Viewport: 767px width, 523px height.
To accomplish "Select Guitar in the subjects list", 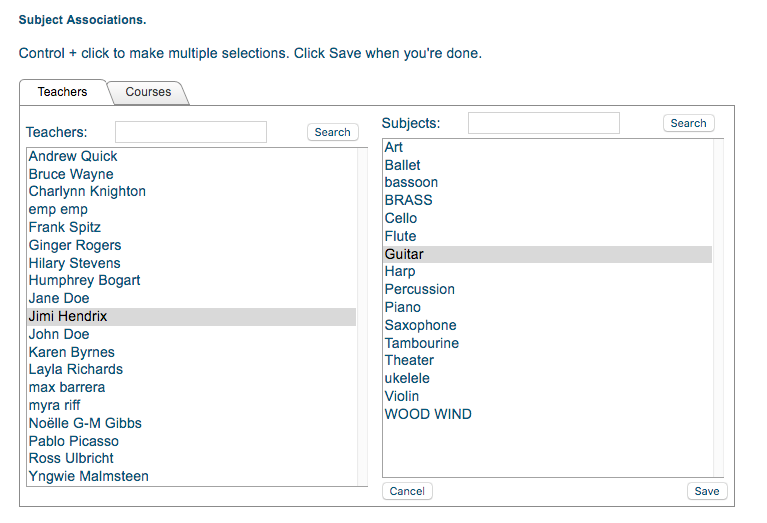I will (404, 255).
